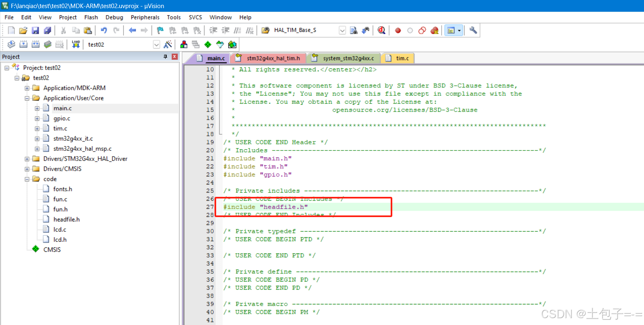Manage Run-Time Environment green diamond icon
644x325 pixels.
point(208,44)
